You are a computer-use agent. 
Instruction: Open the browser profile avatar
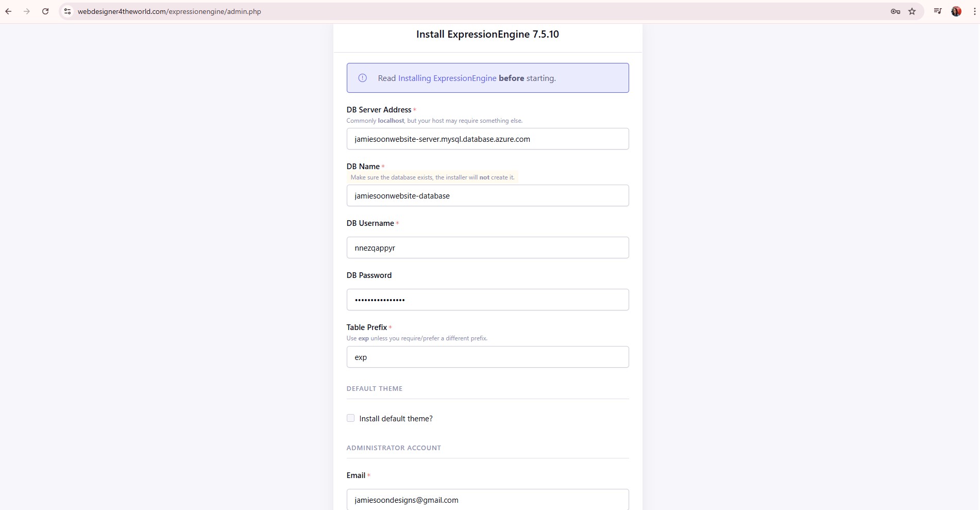click(956, 11)
